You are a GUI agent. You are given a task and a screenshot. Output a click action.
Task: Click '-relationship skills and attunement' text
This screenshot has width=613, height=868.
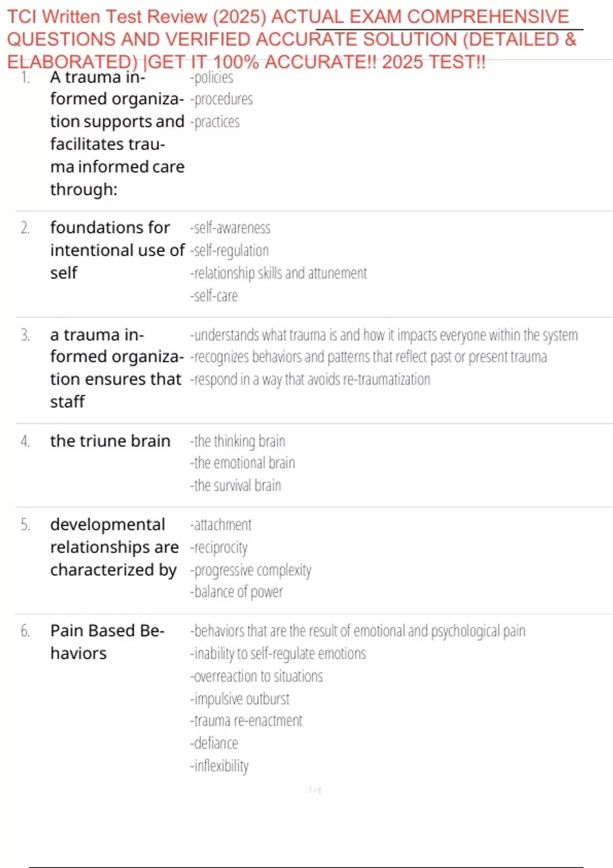tap(278, 273)
